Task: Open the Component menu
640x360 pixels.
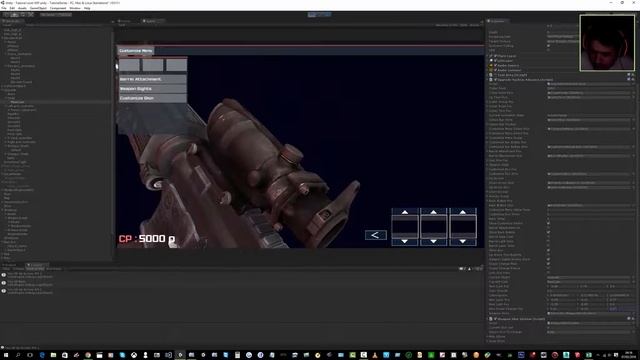Action: tap(58, 8)
